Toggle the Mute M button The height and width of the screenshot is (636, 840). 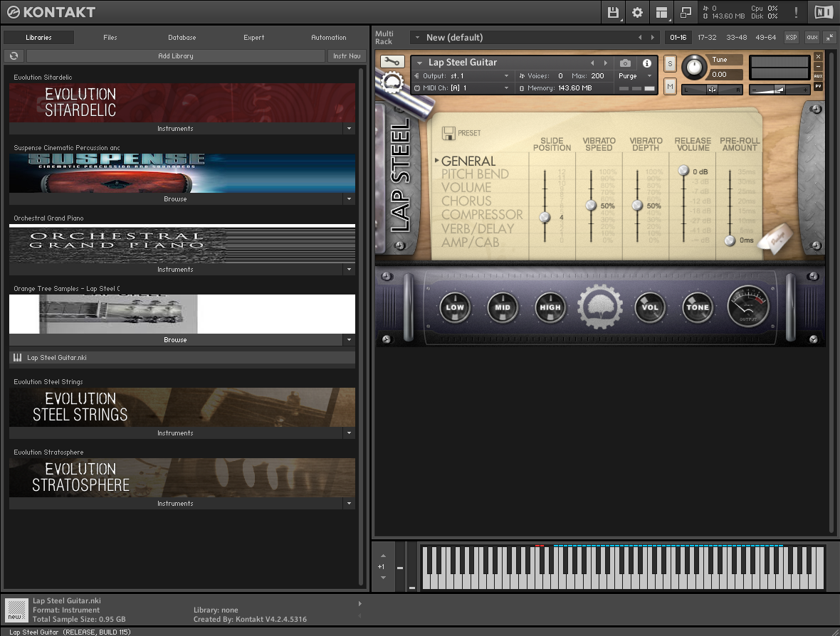670,86
